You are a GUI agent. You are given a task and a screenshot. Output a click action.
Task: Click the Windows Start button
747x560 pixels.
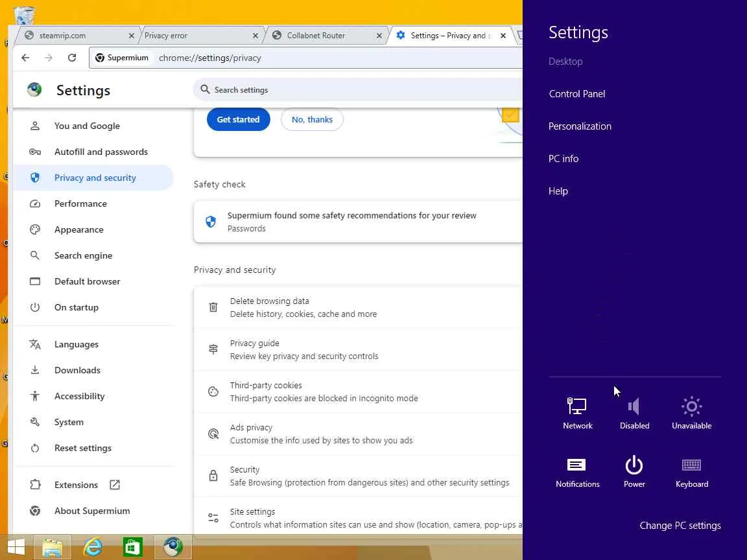coord(16,547)
